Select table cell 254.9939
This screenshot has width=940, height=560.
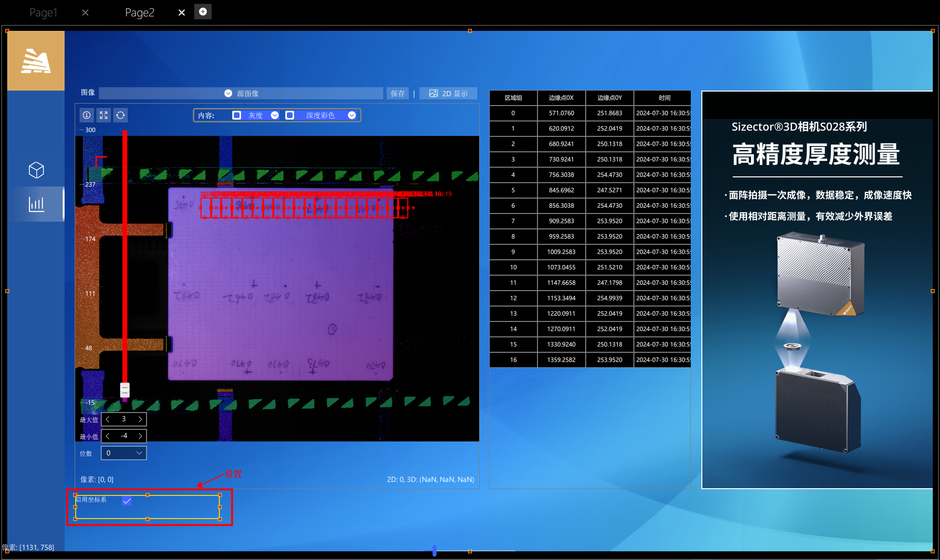click(610, 298)
